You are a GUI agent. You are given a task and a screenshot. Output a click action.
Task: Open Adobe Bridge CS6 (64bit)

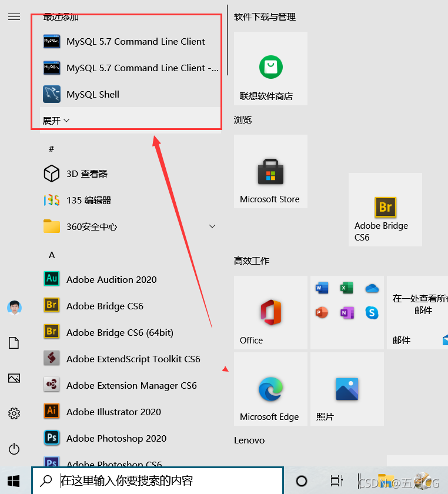pos(131,332)
